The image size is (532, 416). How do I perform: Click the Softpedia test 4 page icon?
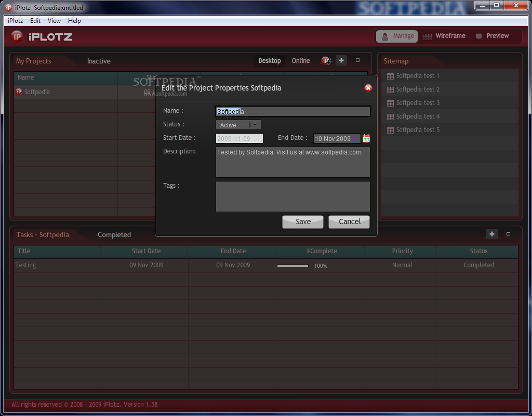pyautogui.click(x=390, y=117)
